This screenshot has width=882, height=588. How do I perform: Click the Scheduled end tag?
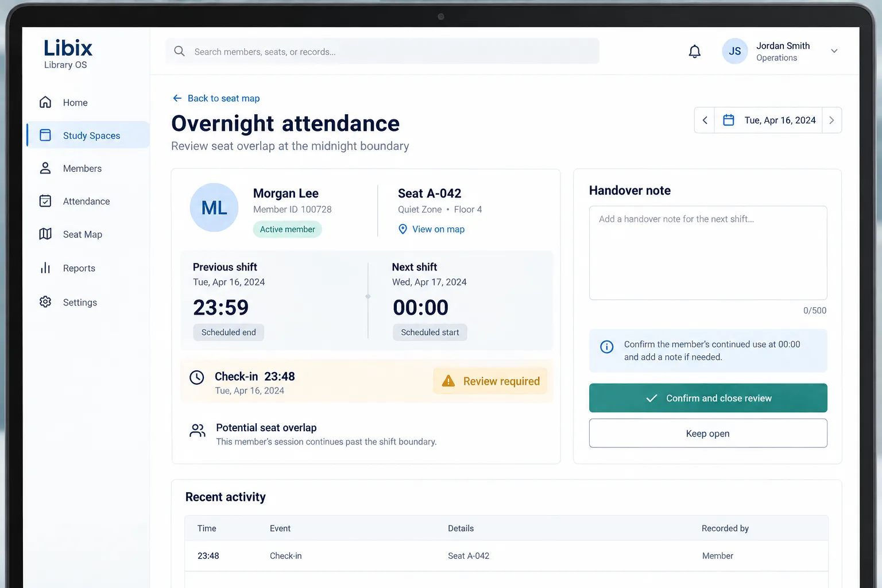coord(229,332)
